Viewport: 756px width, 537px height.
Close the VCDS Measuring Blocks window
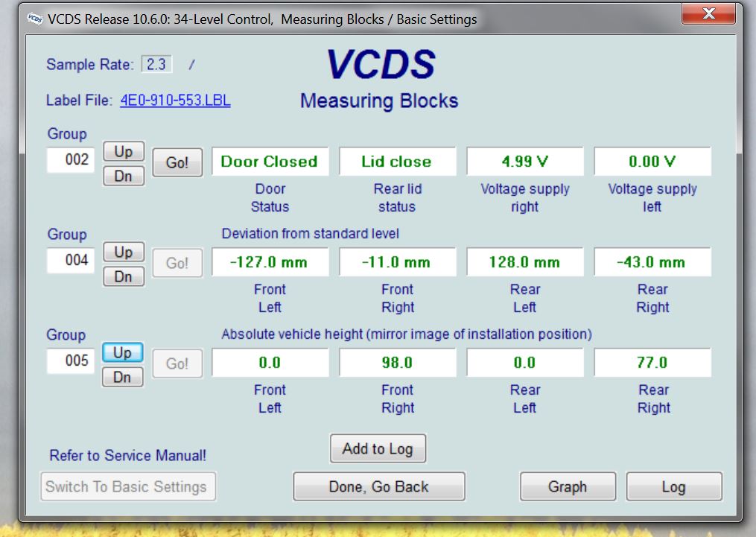pyautogui.click(x=708, y=14)
